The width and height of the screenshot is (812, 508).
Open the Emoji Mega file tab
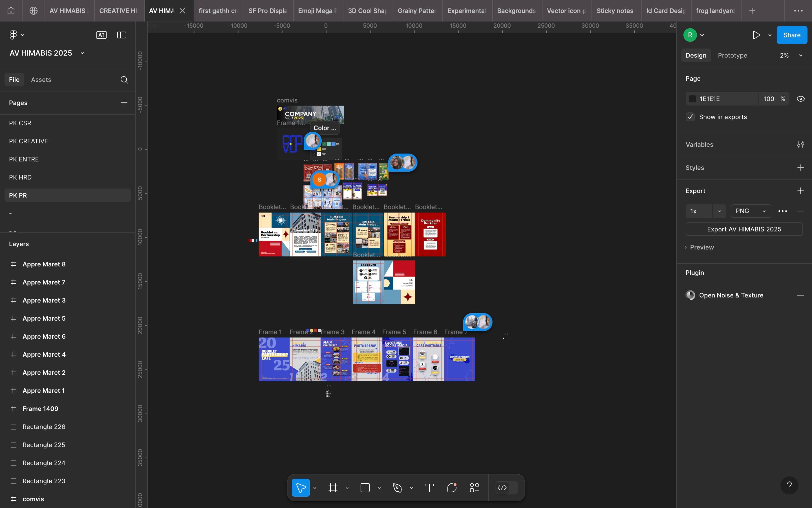[318, 11]
